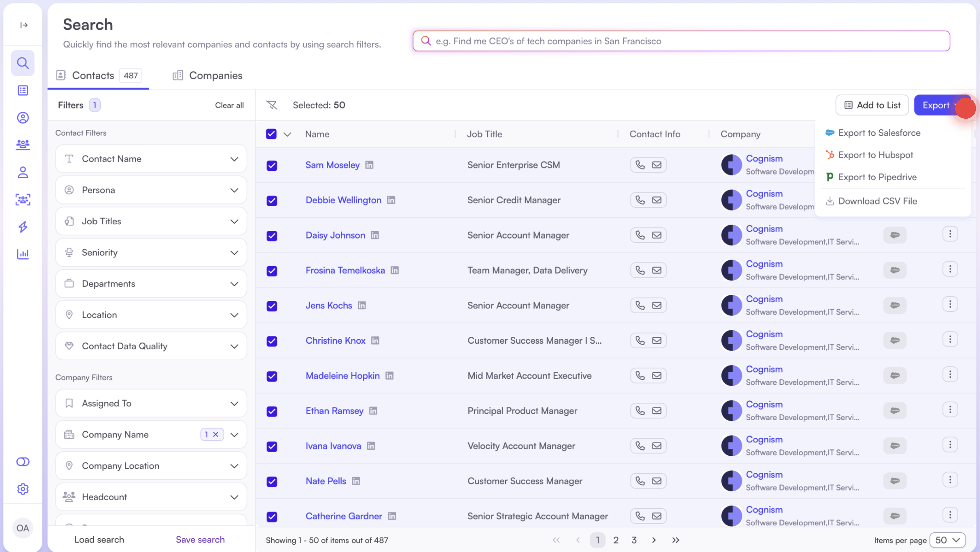Open the Items per page dropdown
Viewport: 980px width, 552px height.
(x=948, y=540)
